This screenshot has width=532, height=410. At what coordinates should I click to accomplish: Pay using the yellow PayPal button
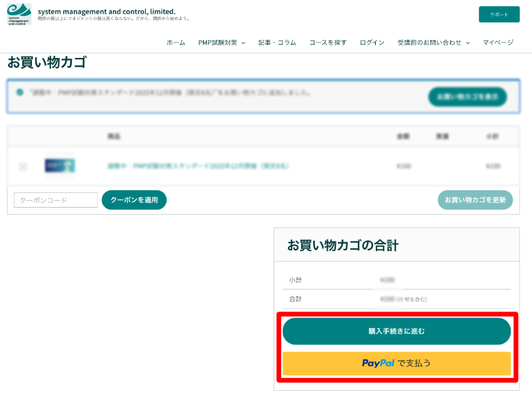tap(396, 363)
